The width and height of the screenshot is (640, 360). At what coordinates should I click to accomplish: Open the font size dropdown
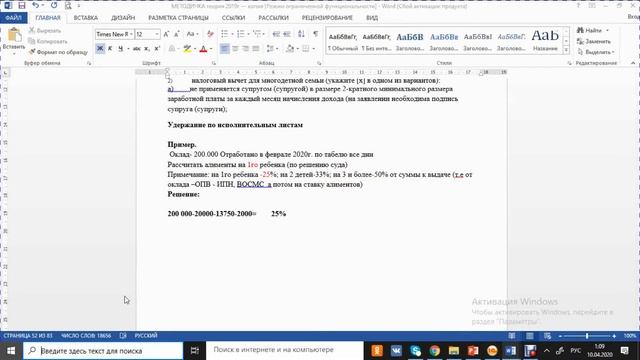[157, 34]
